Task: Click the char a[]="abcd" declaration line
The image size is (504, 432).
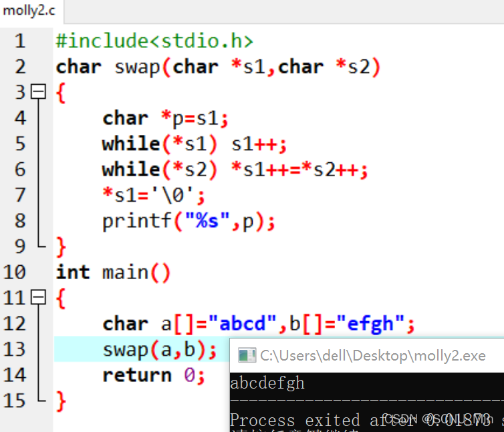Action: point(259,324)
